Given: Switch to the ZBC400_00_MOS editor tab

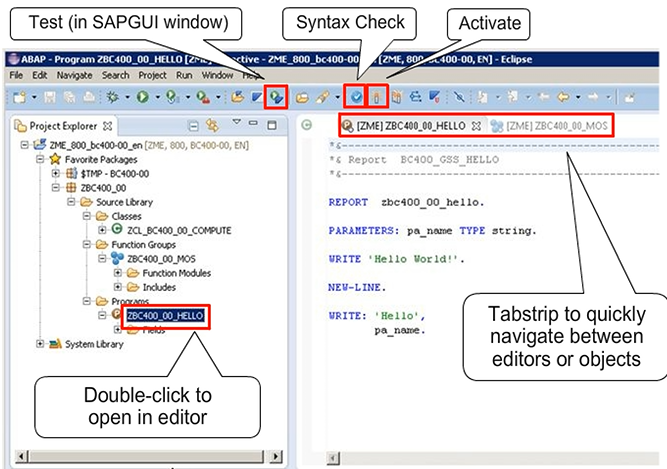Looking at the screenshot, I should (548, 126).
